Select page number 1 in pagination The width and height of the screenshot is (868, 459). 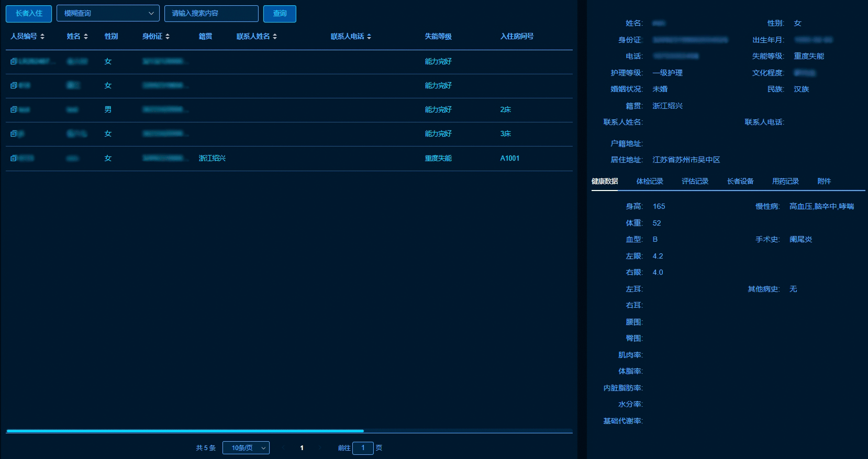click(302, 448)
